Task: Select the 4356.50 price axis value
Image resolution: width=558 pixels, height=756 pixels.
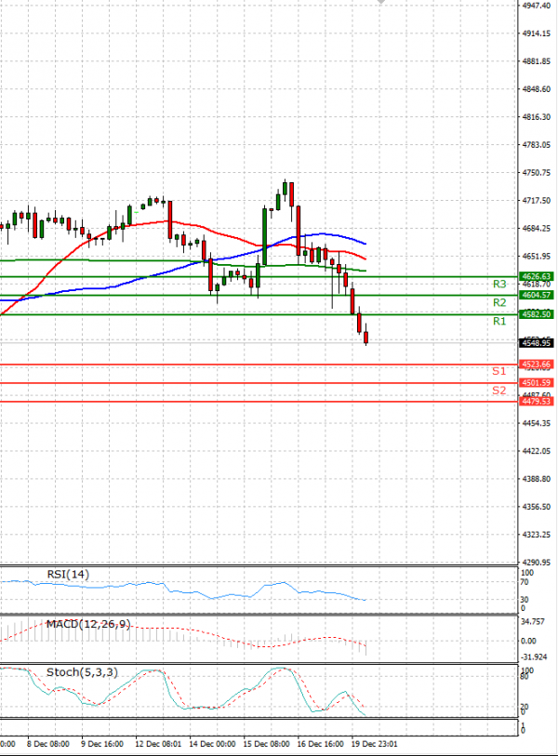Action: (x=537, y=507)
